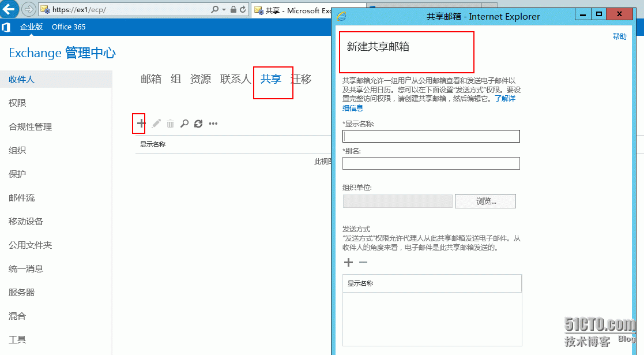Click the 帮助 link in dialog
644x355 pixels.
619,36
